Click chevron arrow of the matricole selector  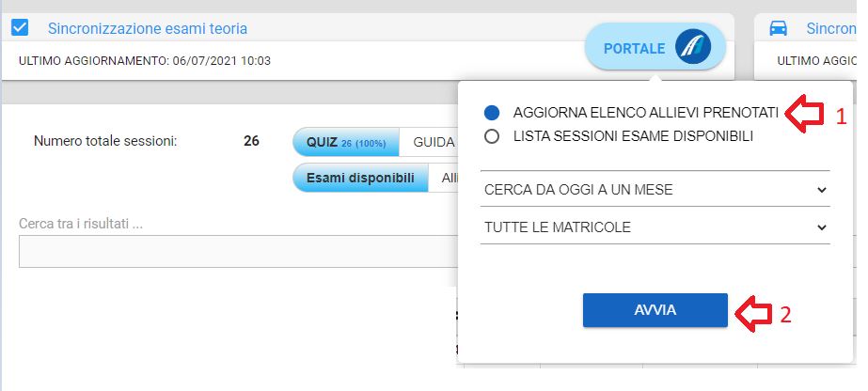click(x=821, y=227)
